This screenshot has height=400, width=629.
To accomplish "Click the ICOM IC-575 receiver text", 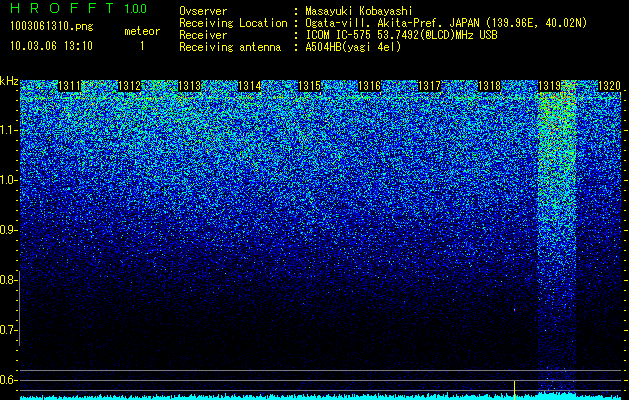I will pyautogui.click(x=402, y=35).
